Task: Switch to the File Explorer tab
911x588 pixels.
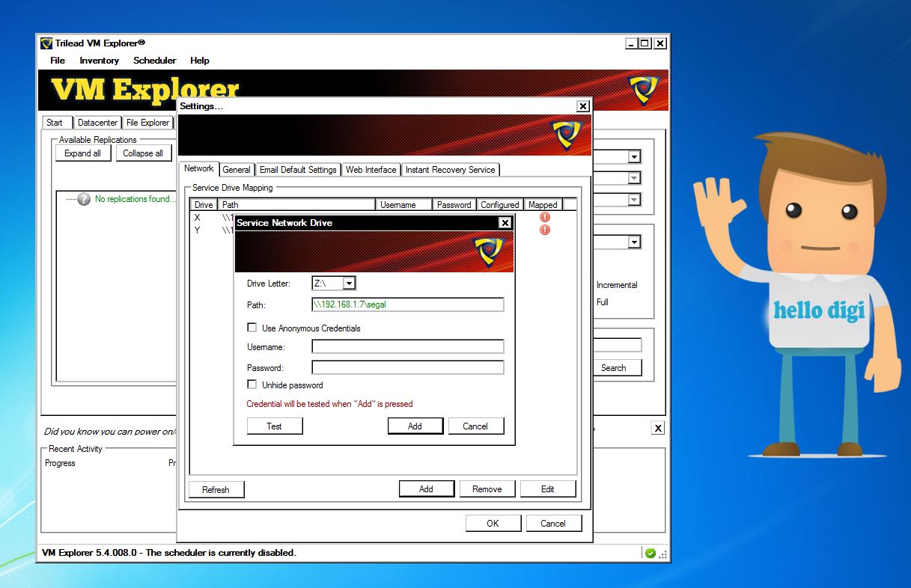Action: click(x=147, y=123)
